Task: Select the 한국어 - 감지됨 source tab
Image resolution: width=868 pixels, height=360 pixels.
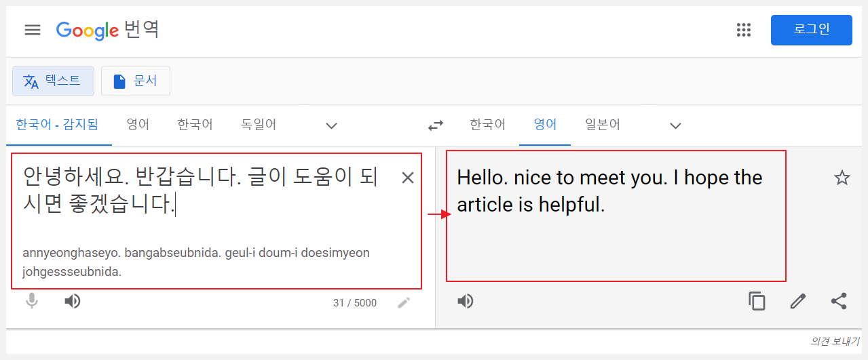Action: (x=58, y=125)
